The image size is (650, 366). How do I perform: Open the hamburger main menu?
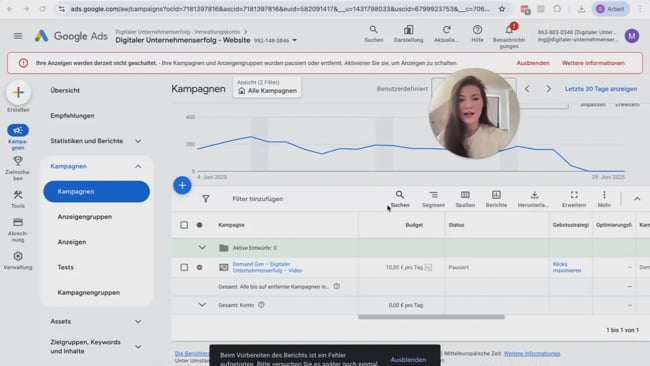click(18, 36)
